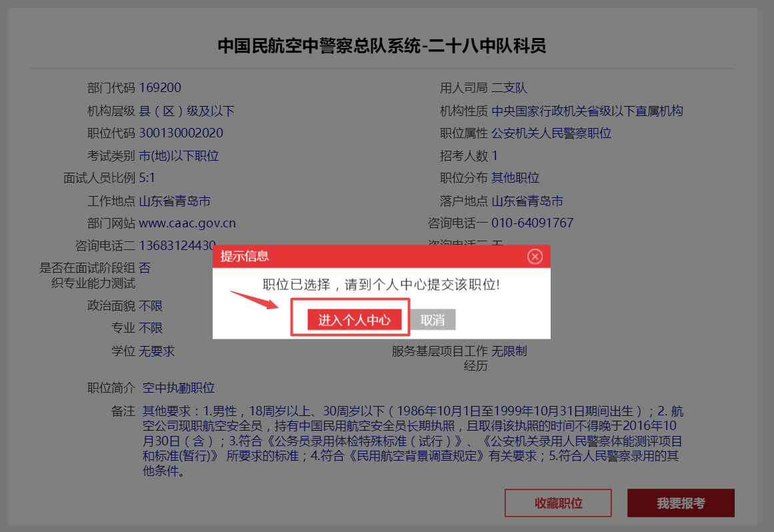Select position code 300130002020
774x532 pixels.
click(x=181, y=133)
